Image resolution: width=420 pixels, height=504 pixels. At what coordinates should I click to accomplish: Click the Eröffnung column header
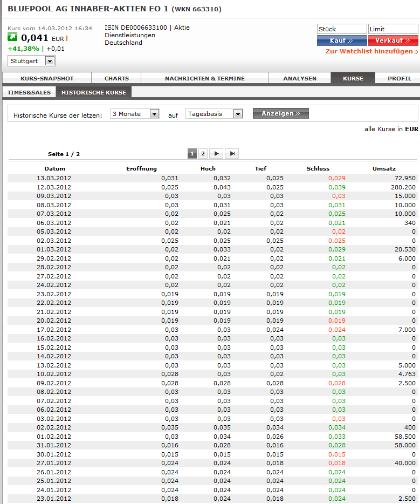point(141,168)
